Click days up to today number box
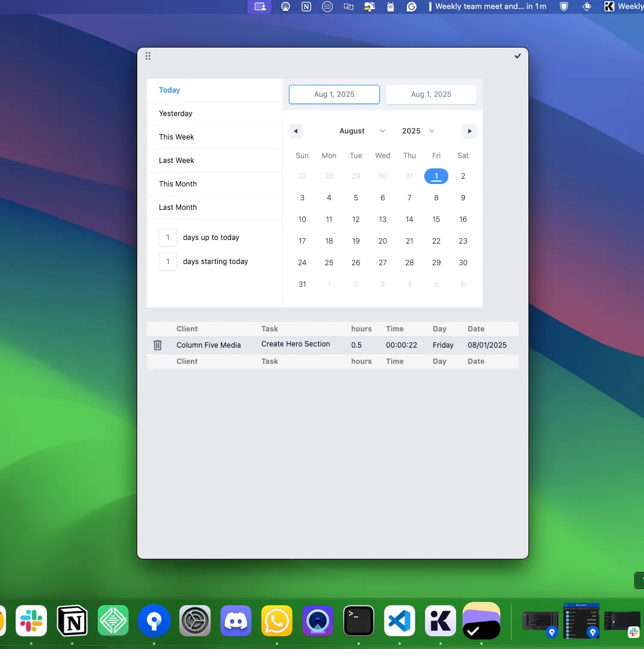Viewport: 644px width, 649px height. pyautogui.click(x=168, y=238)
